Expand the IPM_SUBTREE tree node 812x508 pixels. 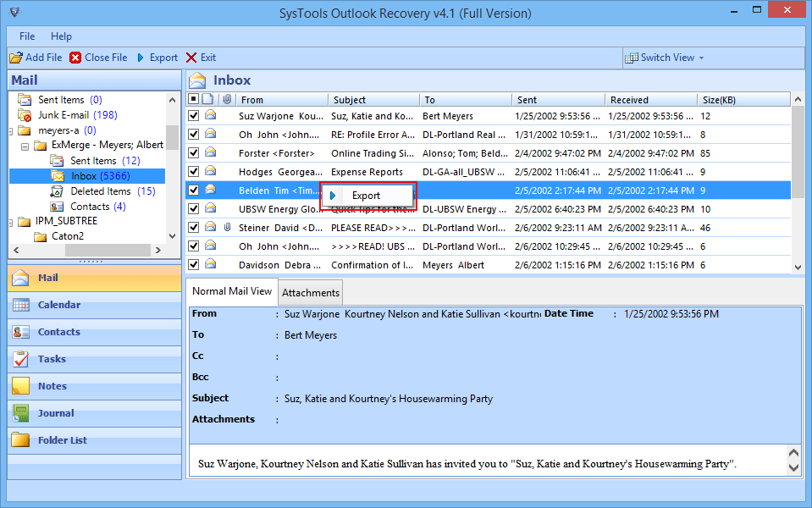click(x=11, y=223)
